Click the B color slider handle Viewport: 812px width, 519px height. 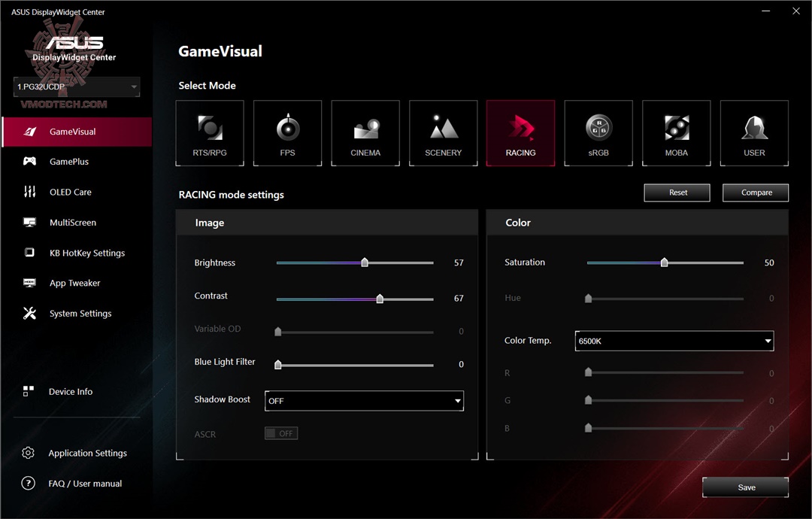[x=588, y=428]
